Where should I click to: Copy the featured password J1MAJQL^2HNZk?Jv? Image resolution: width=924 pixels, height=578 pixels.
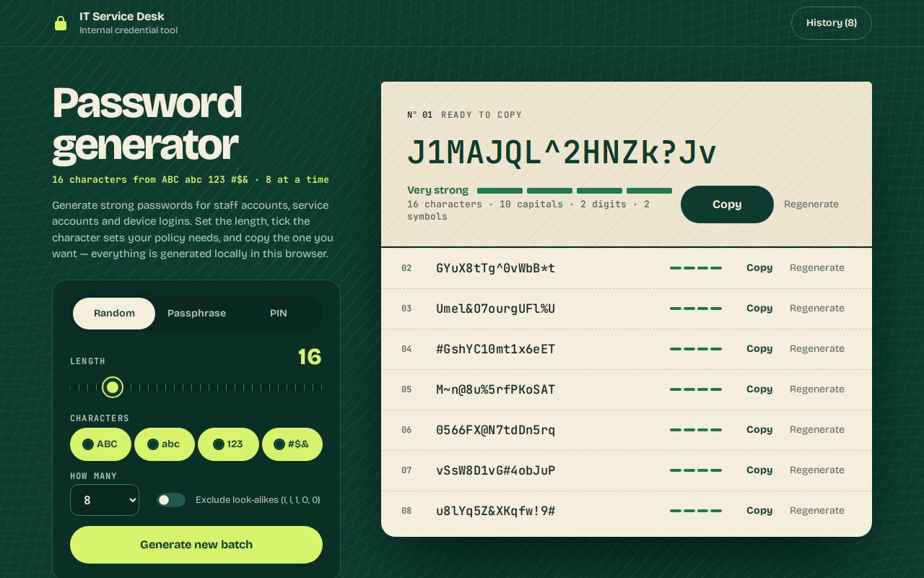point(727,204)
